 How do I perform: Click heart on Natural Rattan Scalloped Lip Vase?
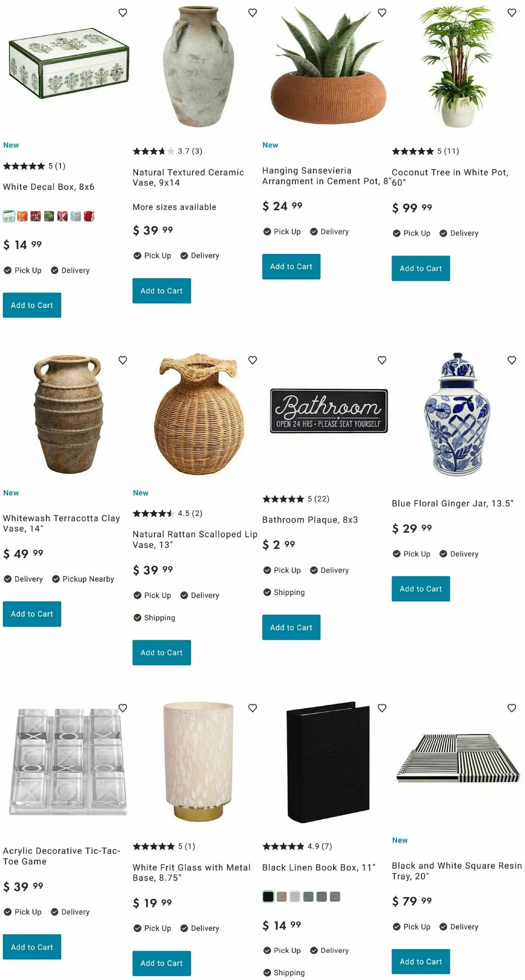pos(252,360)
